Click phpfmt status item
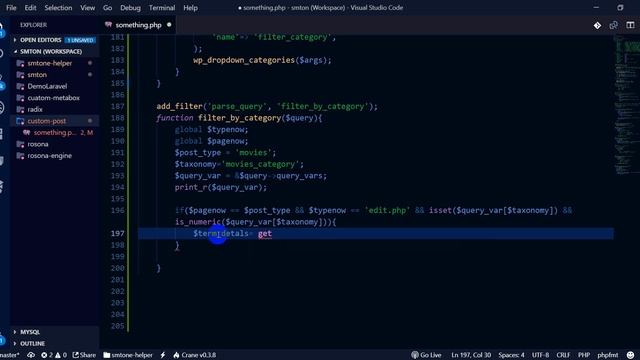The image size is (640, 360). 608,355
